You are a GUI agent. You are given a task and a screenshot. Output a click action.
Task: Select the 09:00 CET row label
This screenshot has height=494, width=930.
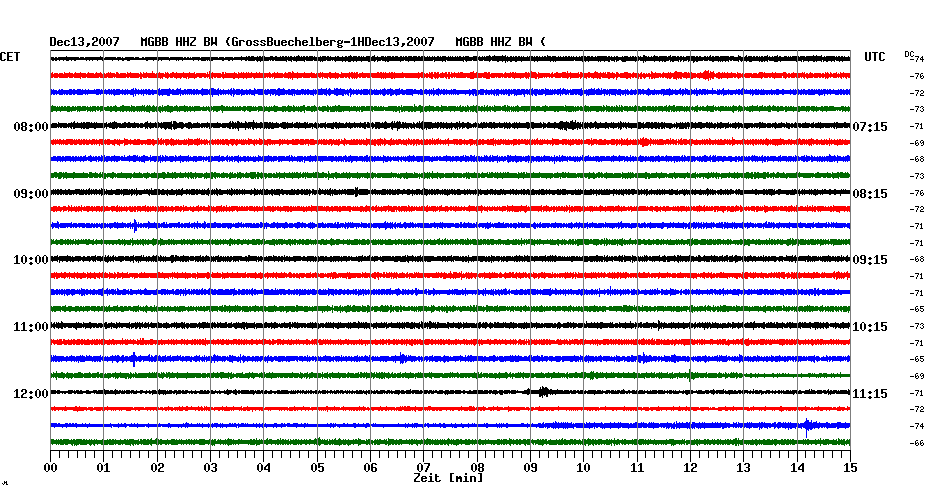pyautogui.click(x=31, y=194)
